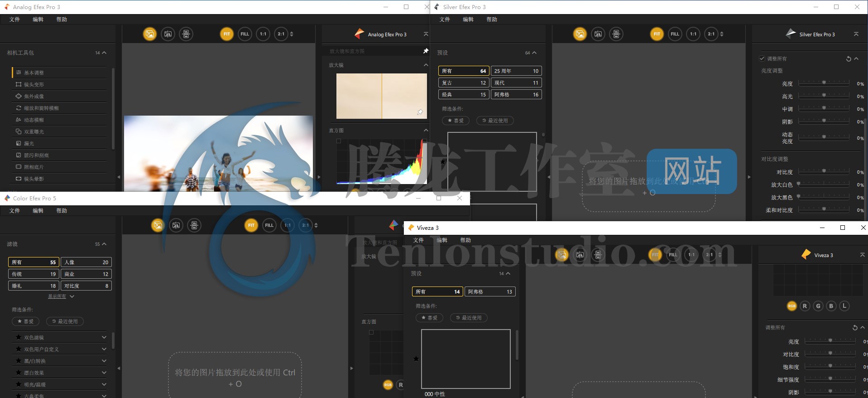The height and width of the screenshot is (398, 868).
Task: Select 25 周年 preset category
Action: pyautogui.click(x=516, y=71)
